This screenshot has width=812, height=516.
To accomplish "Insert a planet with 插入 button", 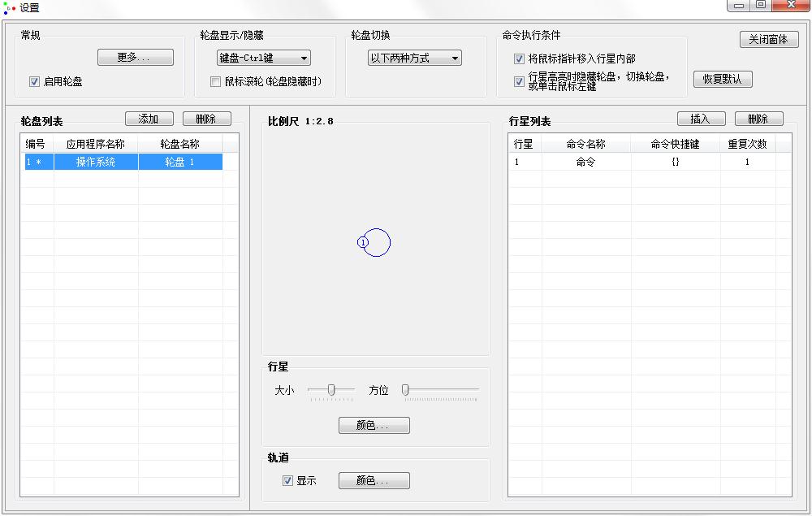I will (x=700, y=119).
